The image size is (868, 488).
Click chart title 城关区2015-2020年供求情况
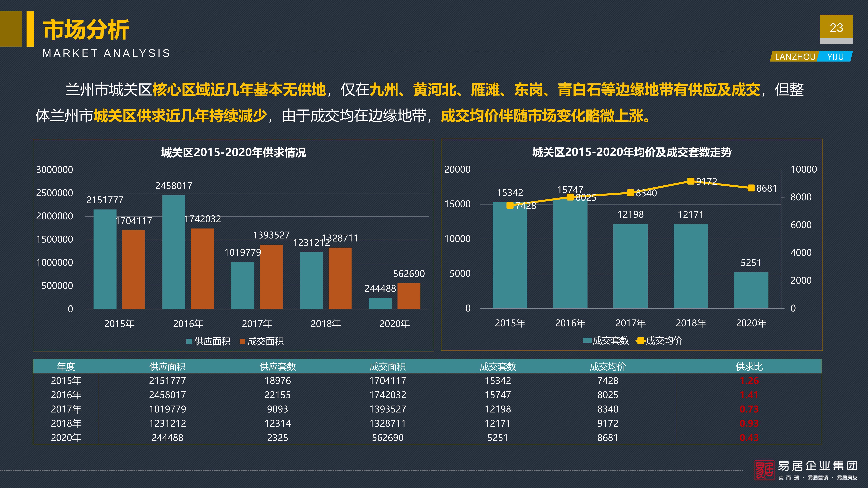233,153
